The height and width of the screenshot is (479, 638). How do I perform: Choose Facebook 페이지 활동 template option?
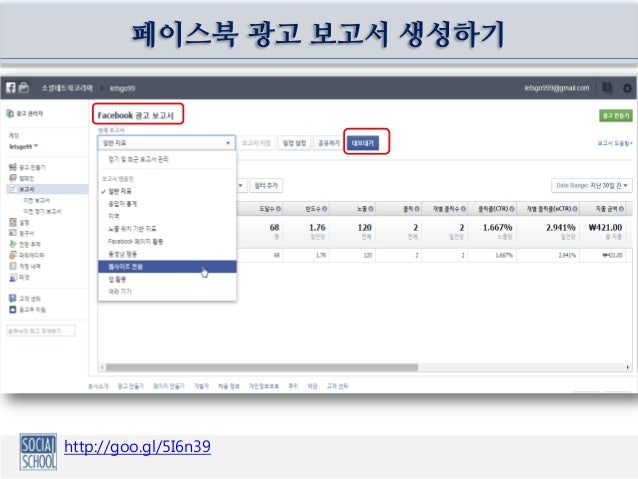click(167, 241)
